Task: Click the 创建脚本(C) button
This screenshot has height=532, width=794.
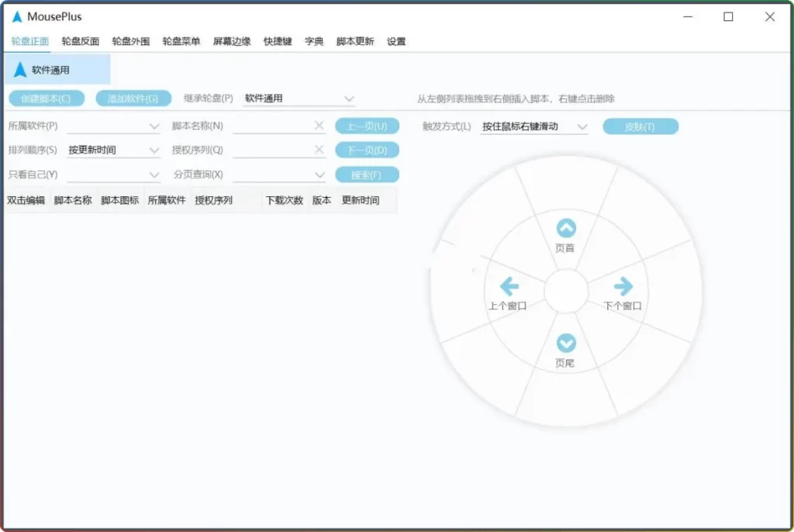Action: coord(46,98)
